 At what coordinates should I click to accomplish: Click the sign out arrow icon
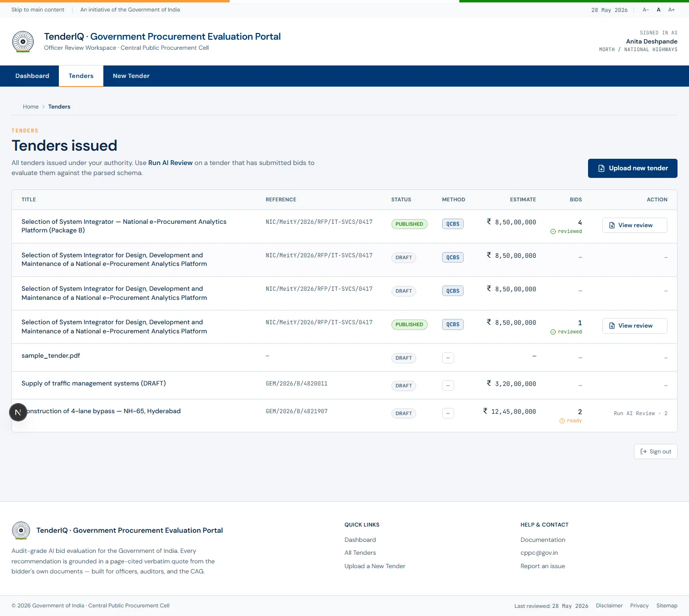tap(644, 451)
